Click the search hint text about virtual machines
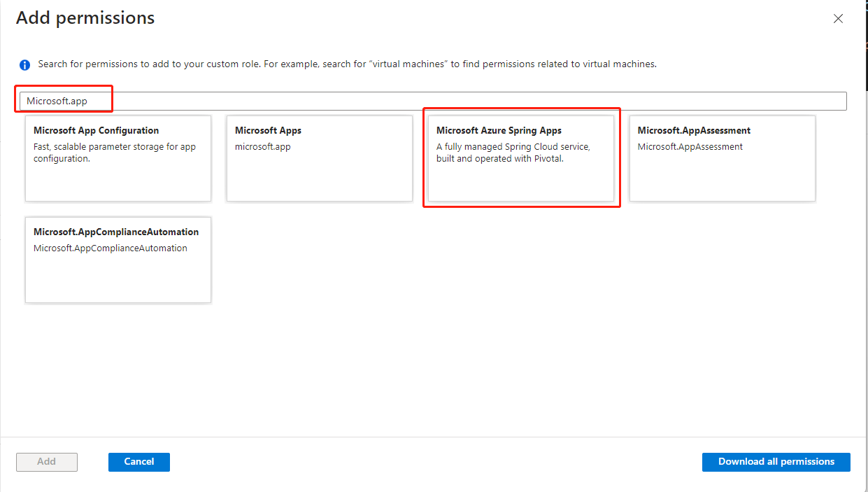868x492 pixels. coord(347,64)
